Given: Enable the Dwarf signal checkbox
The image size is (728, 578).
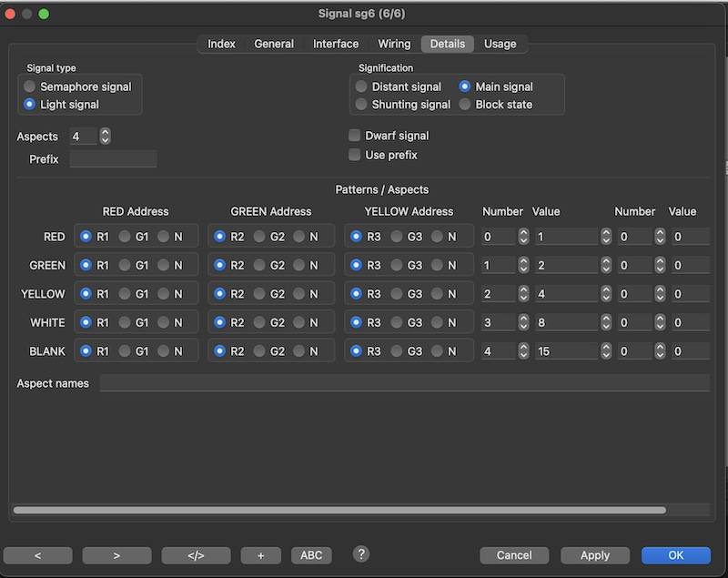Looking at the screenshot, I should coord(355,136).
